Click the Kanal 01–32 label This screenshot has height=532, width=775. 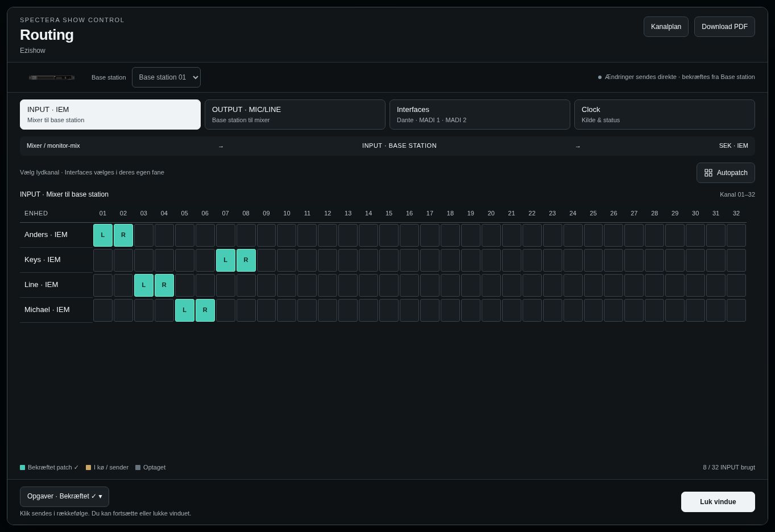click(x=737, y=194)
